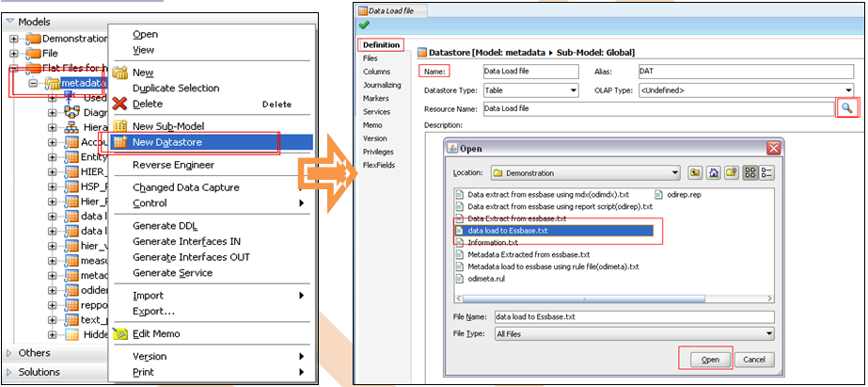This screenshot has height=387, width=868.
Task: Open the OLAP Type dropdown
Action: pos(848,89)
